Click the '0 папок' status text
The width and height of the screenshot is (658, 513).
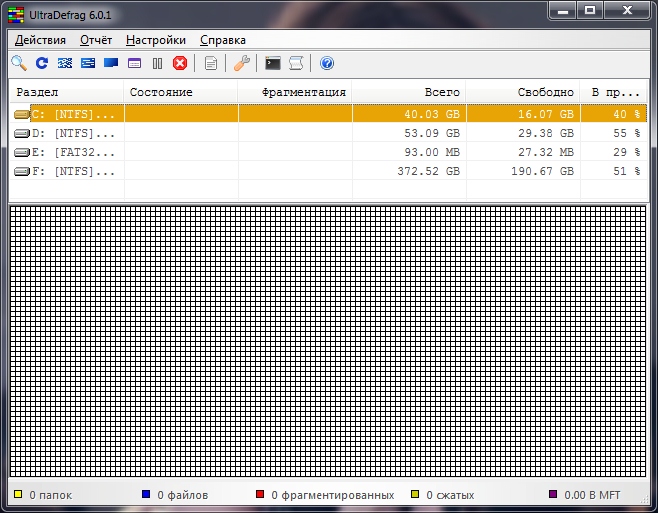click(51, 495)
